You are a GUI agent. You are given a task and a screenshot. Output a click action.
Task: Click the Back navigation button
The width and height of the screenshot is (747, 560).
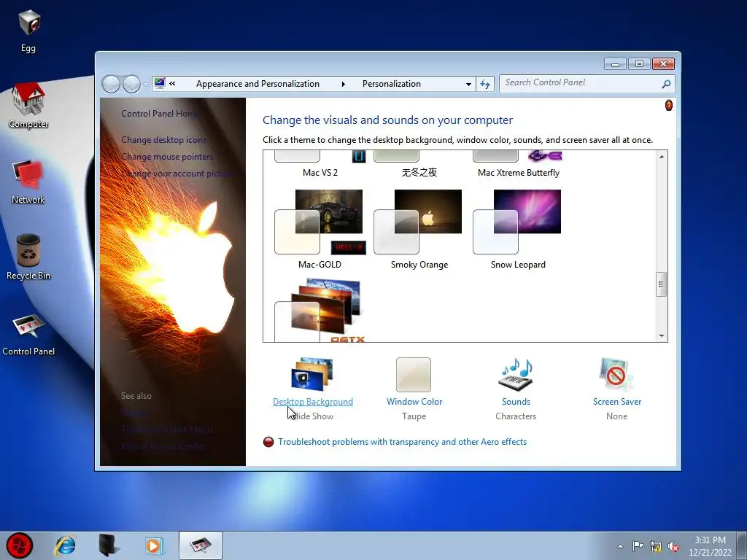[x=111, y=85]
